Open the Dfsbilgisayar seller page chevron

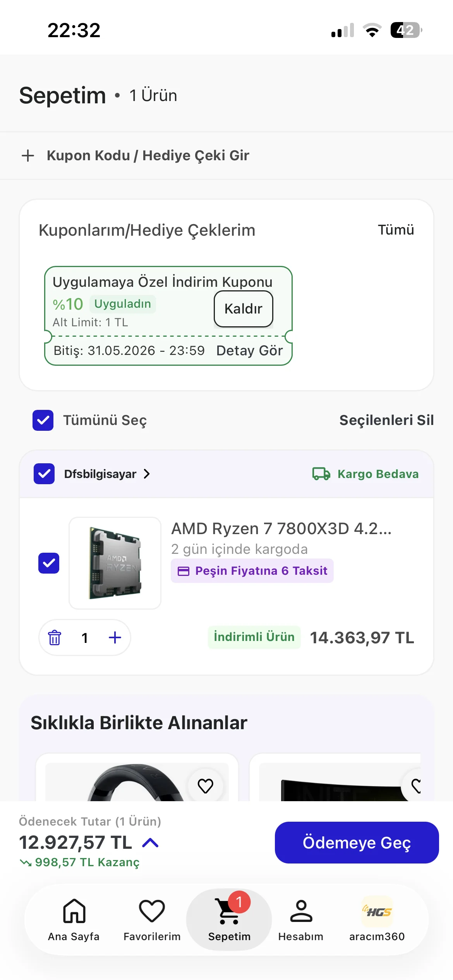(x=147, y=474)
